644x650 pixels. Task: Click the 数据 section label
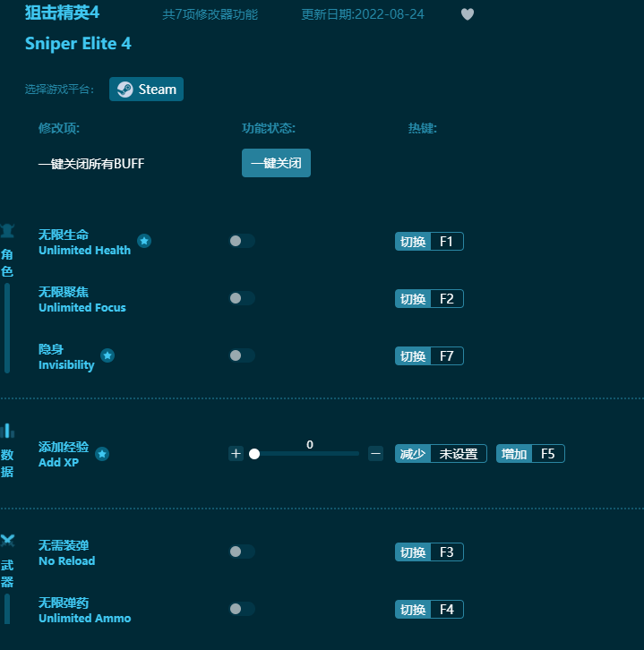coord(7,463)
